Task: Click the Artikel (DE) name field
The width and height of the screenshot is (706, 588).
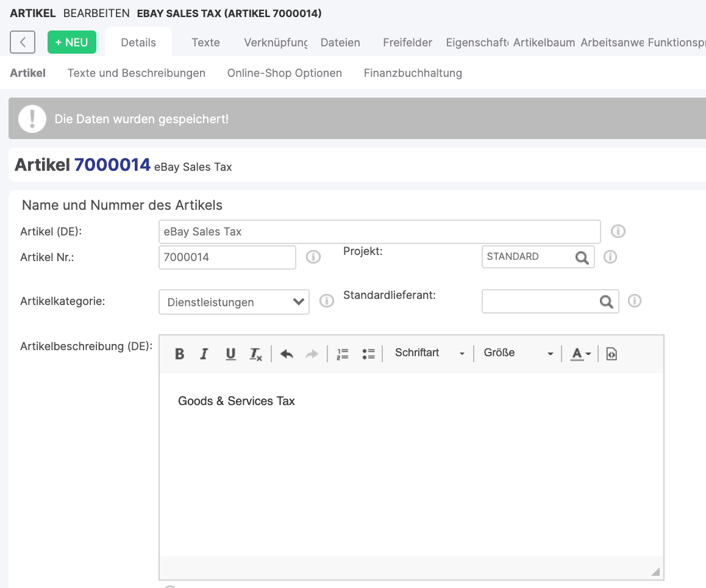Action: [x=379, y=232]
